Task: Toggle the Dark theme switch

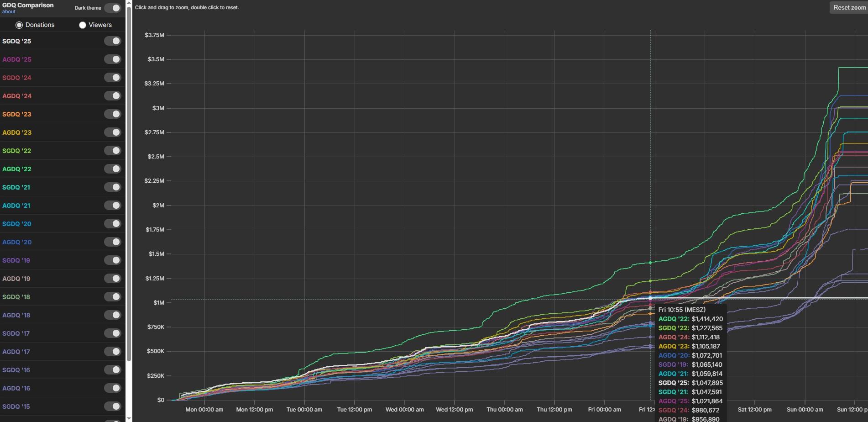Action: pos(112,8)
